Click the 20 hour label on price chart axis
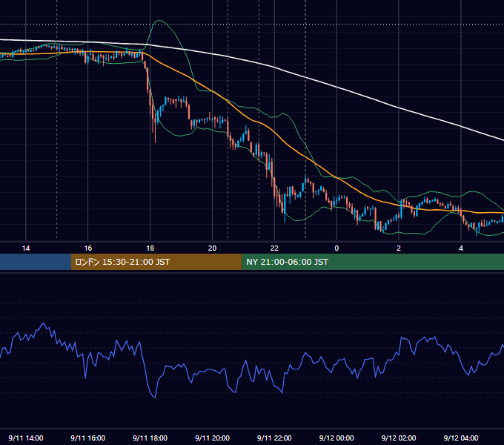This screenshot has width=504, height=445. [212, 248]
